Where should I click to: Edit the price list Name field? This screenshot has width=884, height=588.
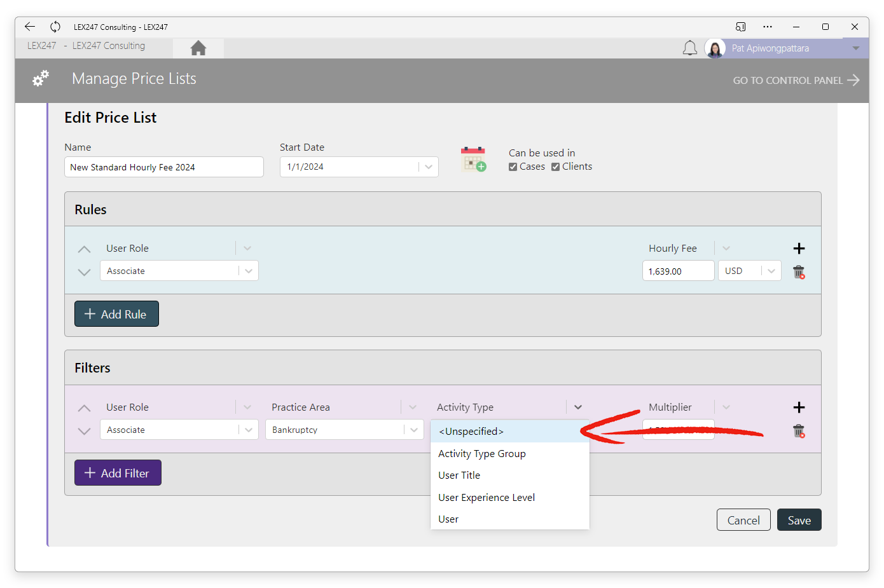tap(164, 167)
